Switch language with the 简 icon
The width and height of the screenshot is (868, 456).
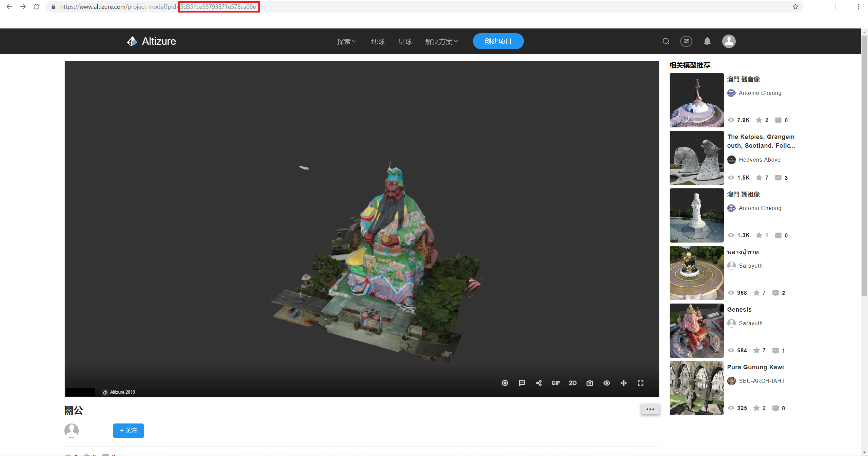(x=686, y=41)
